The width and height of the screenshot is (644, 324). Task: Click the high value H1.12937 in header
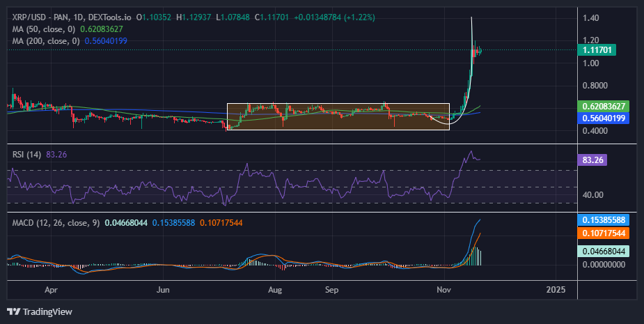tap(194, 17)
